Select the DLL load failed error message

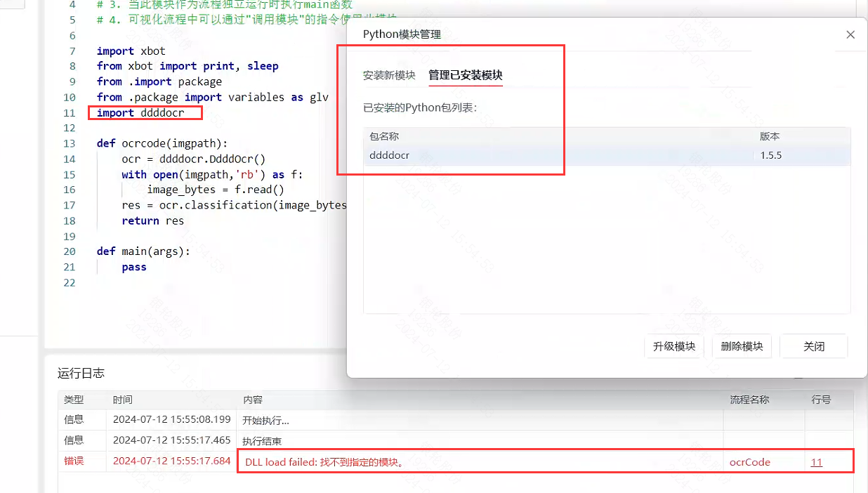coord(323,462)
